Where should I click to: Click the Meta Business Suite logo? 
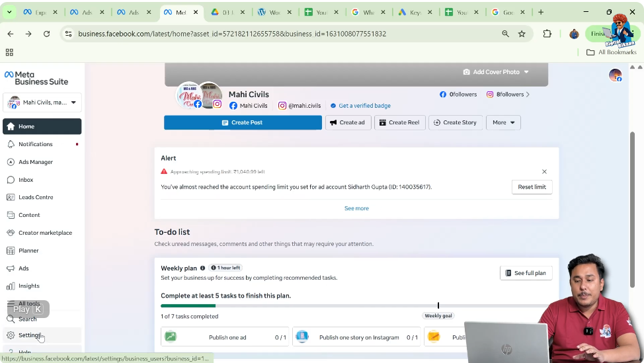[x=36, y=78]
